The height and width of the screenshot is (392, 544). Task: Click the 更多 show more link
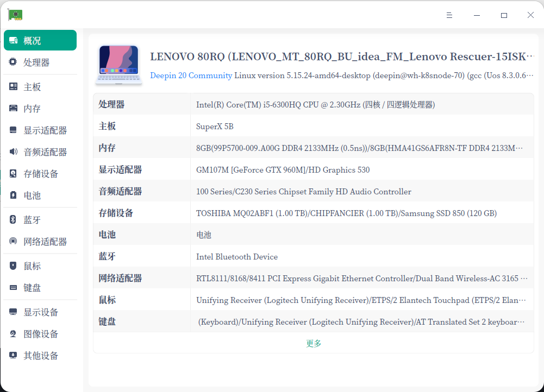[x=313, y=343]
